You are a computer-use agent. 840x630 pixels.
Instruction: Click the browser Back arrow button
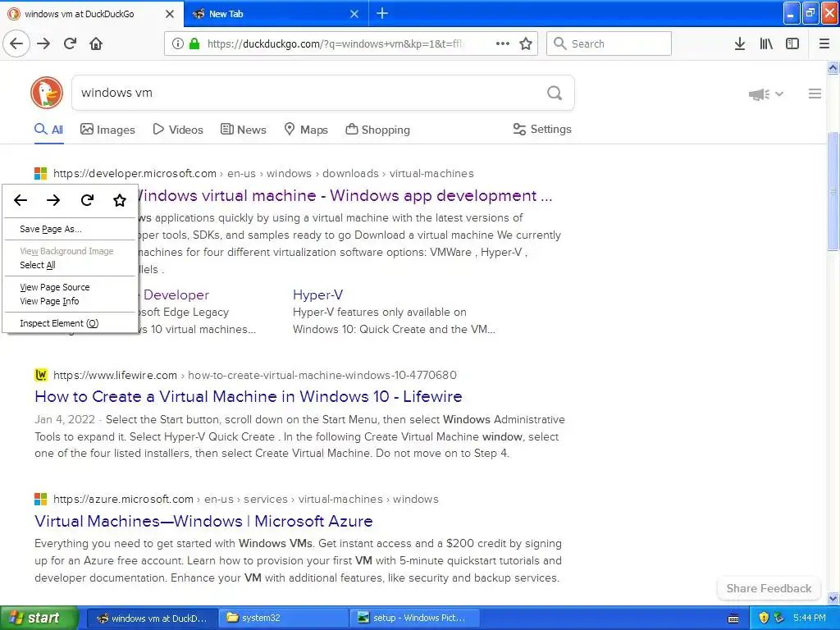click(x=16, y=43)
